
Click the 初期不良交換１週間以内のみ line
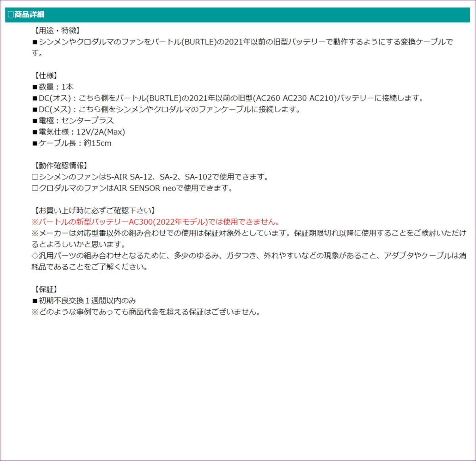[84, 301]
